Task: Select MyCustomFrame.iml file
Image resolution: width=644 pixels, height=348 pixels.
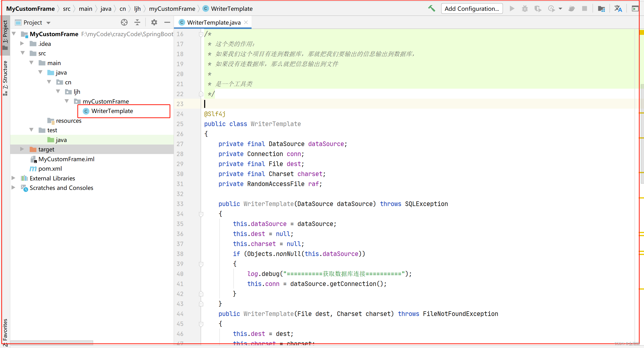Action: [66, 159]
